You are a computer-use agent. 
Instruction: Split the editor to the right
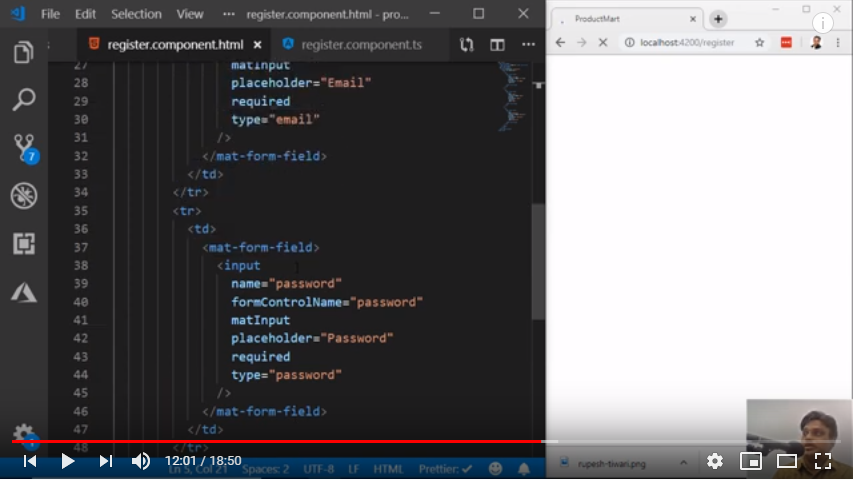coord(497,44)
